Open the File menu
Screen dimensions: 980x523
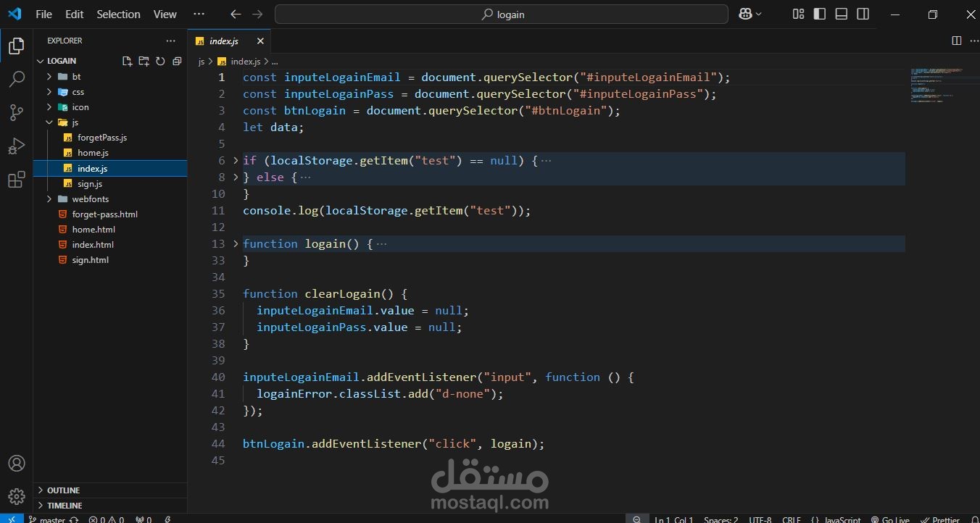coord(43,14)
